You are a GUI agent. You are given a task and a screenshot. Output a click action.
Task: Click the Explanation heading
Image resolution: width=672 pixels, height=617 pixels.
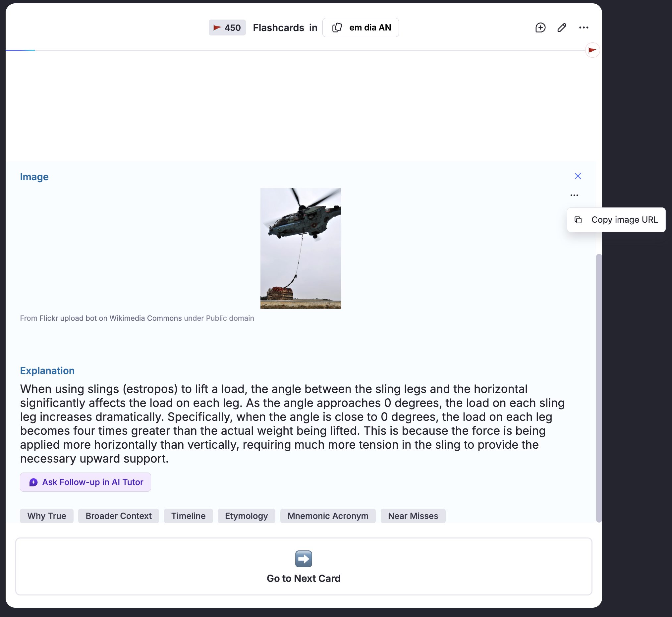47,370
